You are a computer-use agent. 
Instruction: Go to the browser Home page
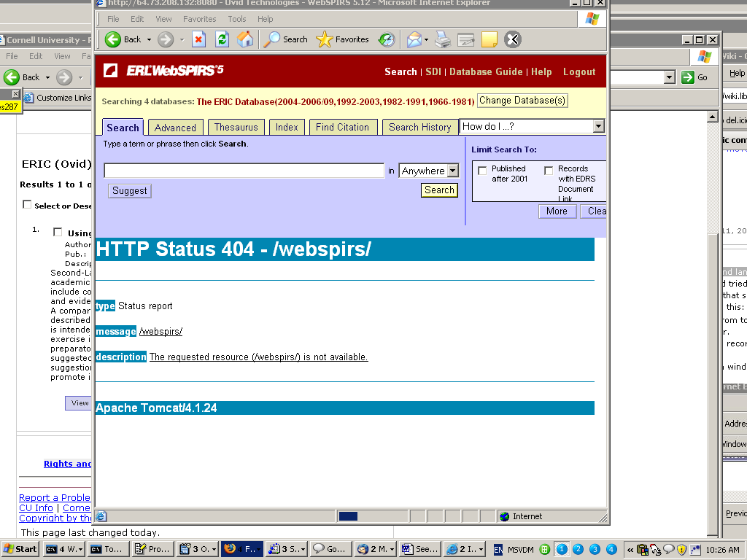[x=245, y=39]
